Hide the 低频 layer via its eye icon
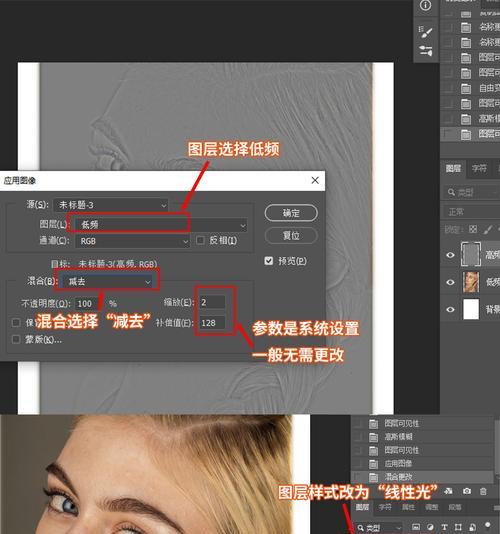Image resolution: width=500 pixels, height=534 pixels. (450, 282)
